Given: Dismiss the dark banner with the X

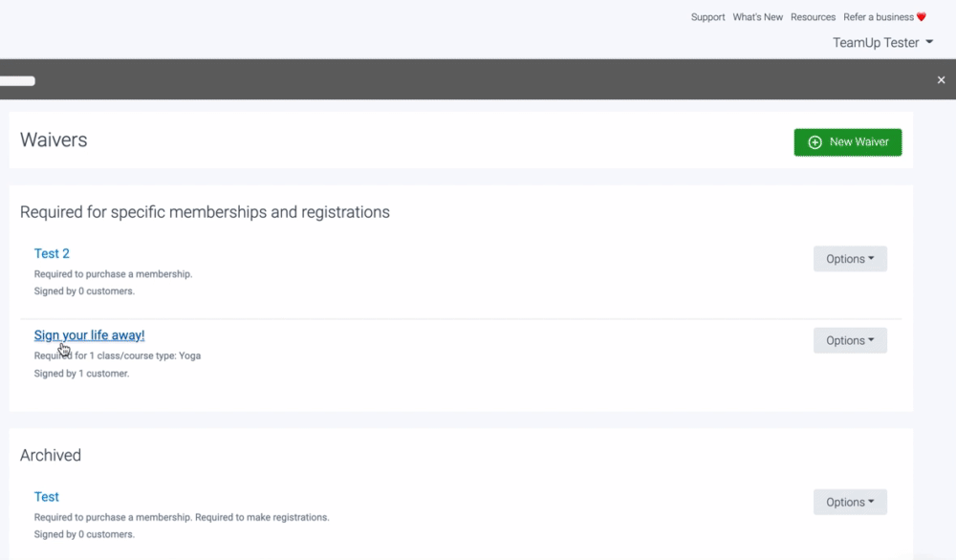Looking at the screenshot, I should (941, 80).
